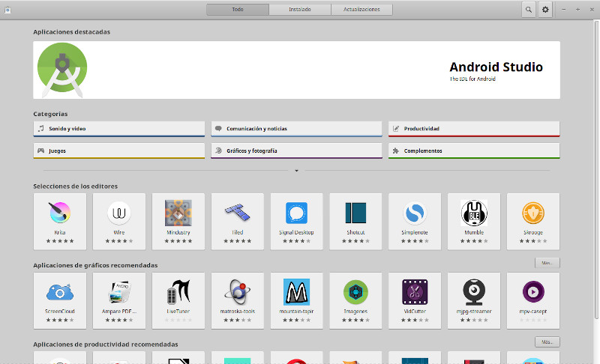Click Más for recommended productivity apps
This screenshot has width=600, height=364.
(547, 342)
